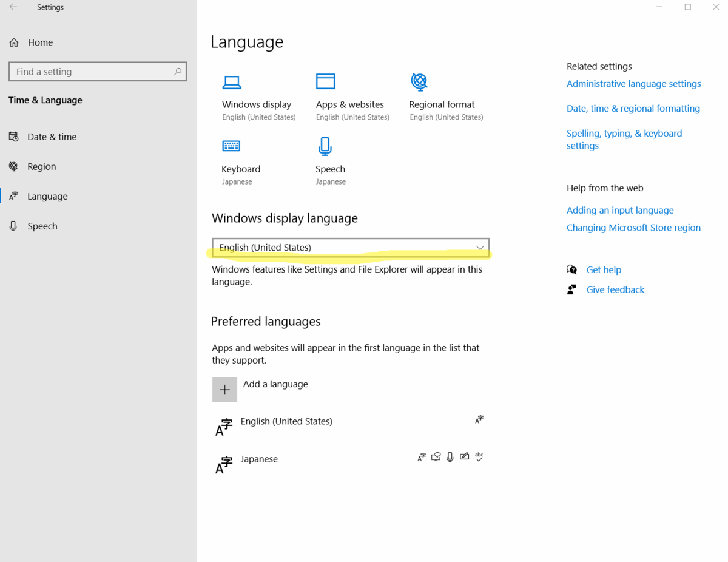Click the Get help link
Image resolution: width=728 pixels, height=562 pixels.
click(604, 269)
